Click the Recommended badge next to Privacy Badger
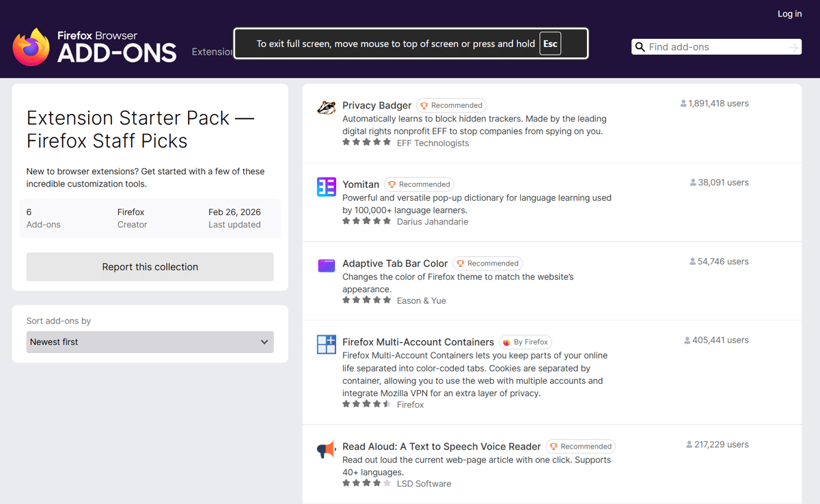820x504 pixels. click(x=452, y=105)
